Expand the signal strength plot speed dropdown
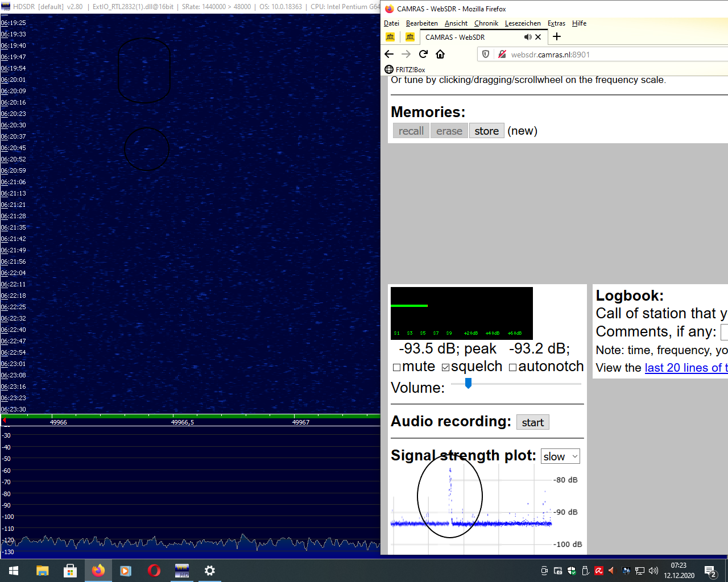 pyautogui.click(x=560, y=456)
